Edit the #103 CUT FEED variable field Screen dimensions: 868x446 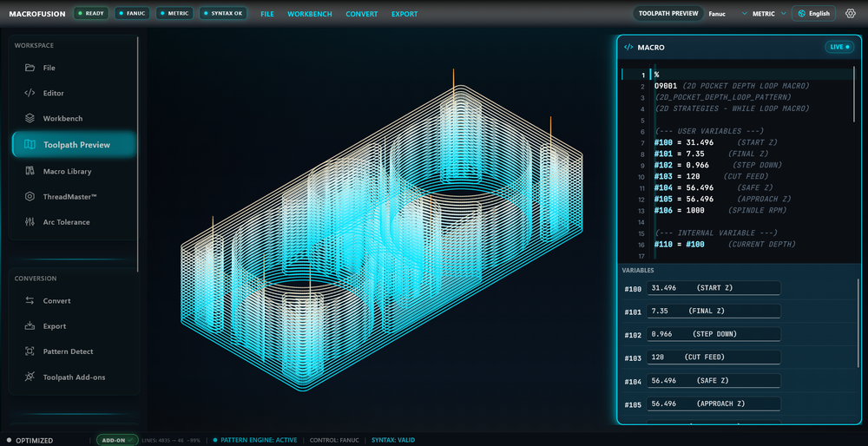(x=714, y=357)
